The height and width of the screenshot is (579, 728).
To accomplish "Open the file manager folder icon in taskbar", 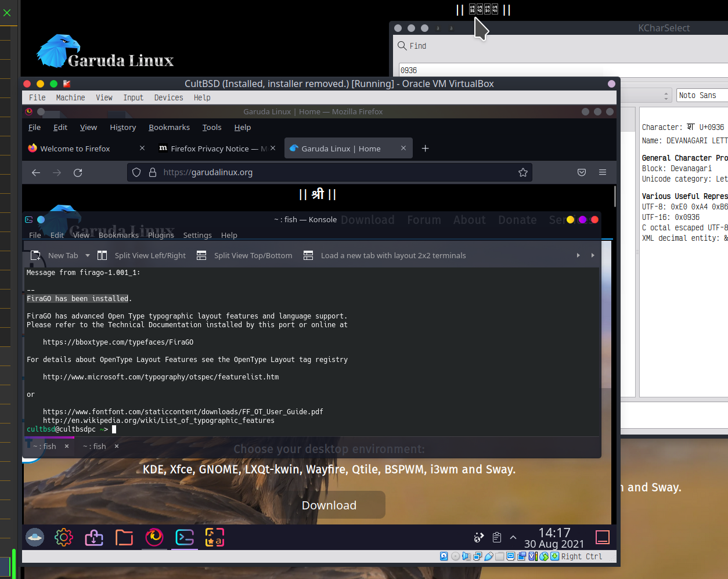I will coord(124,537).
